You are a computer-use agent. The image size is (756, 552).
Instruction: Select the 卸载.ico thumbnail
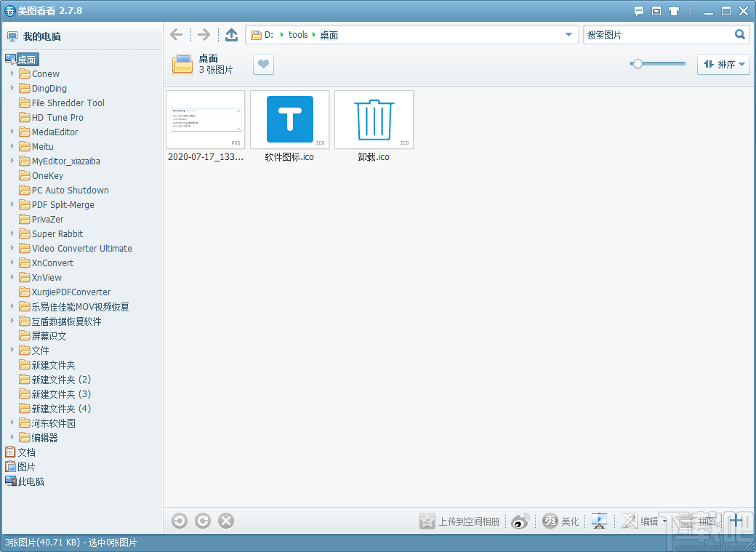pos(374,120)
